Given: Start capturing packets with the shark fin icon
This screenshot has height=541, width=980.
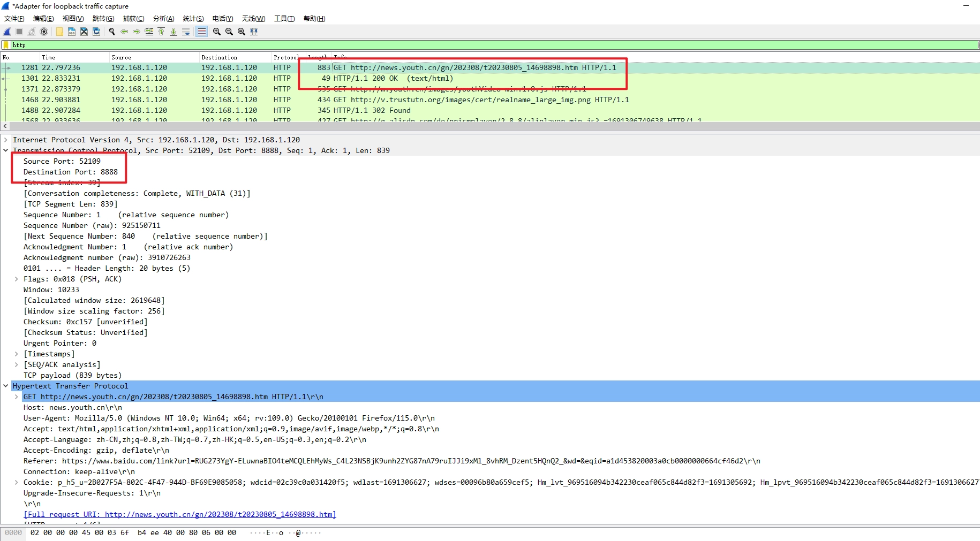Looking at the screenshot, I should [7, 32].
